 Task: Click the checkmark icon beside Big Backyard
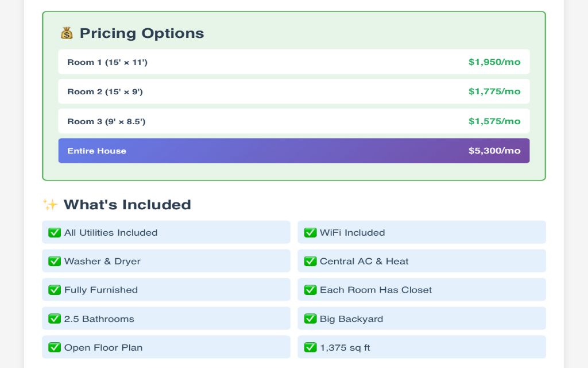(310, 319)
